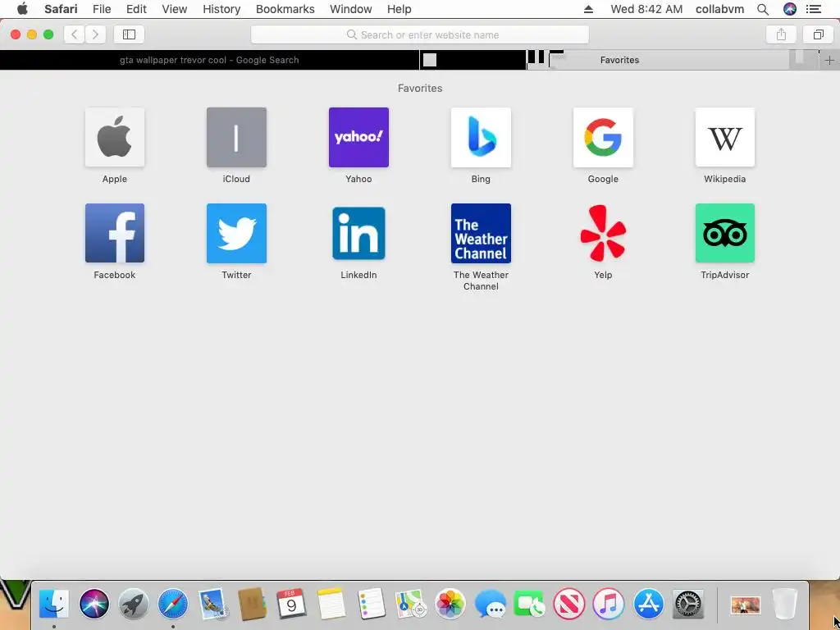This screenshot has width=840, height=630.
Task: Open the Apple logo system menu
Action: [22, 9]
